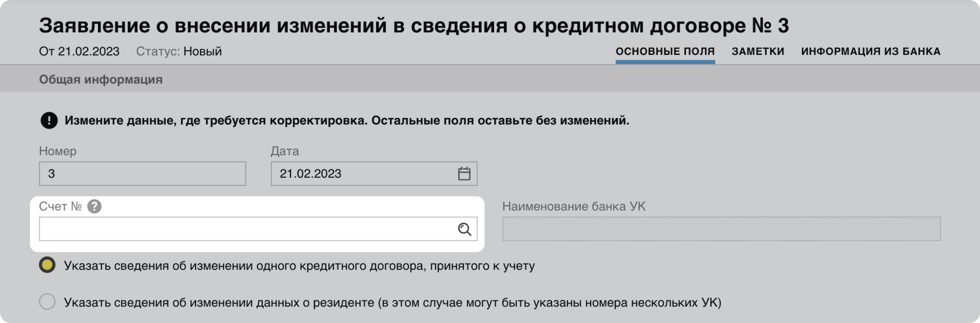Click the notice text Измените данные
The height and width of the screenshot is (323, 980).
pos(346,120)
